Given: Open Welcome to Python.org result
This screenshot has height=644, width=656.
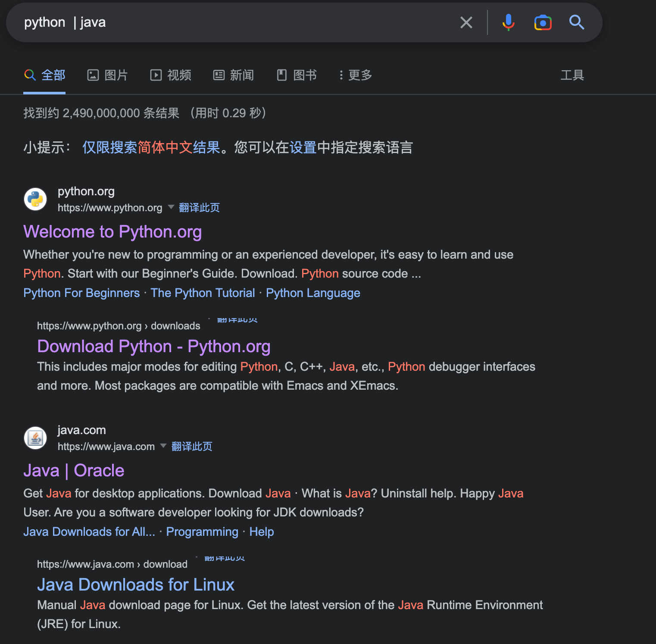Looking at the screenshot, I should (x=112, y=232).
